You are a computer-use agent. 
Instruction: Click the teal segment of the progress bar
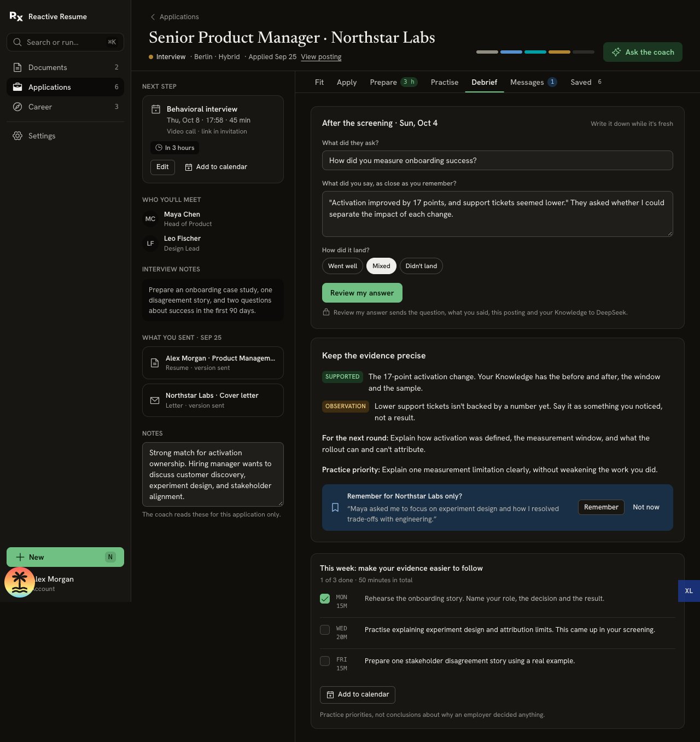[535, 52]
